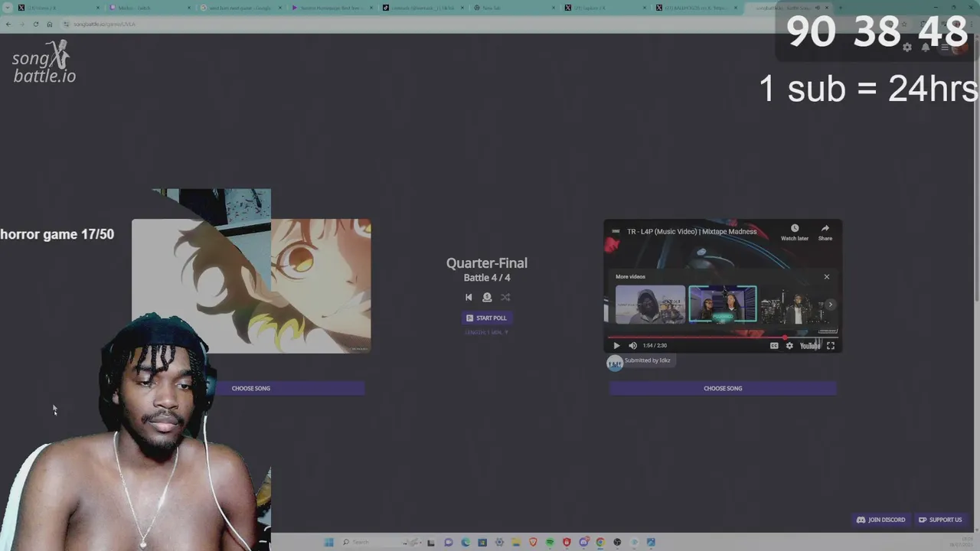Open Discord from the taskbar
980x551 pixels.
[583, 543]
